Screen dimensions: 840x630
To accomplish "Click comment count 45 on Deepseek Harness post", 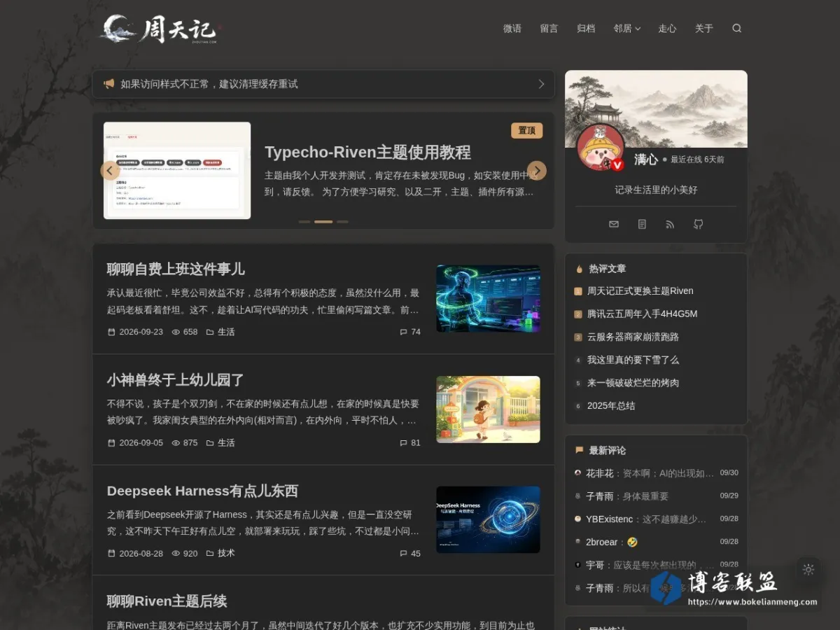I will [410, 553].
